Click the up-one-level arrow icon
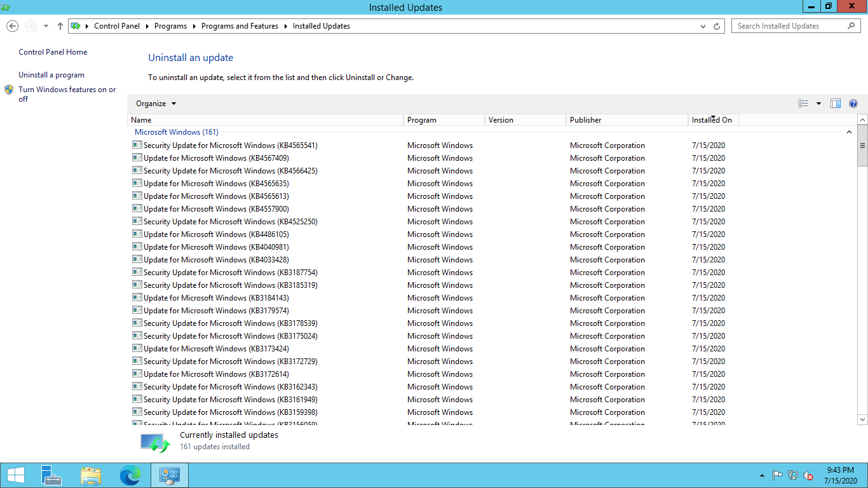Viewport: 868px width, 488px height. [x=60, y=26]
